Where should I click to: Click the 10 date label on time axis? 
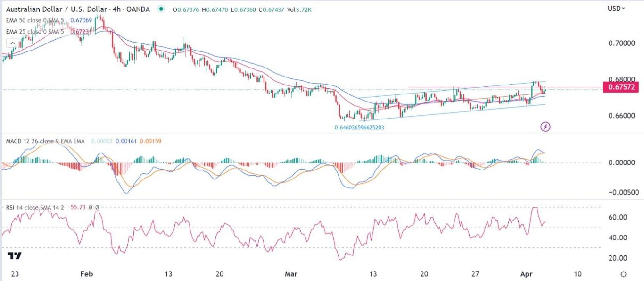pyautogui.click(x=578, y=274)
